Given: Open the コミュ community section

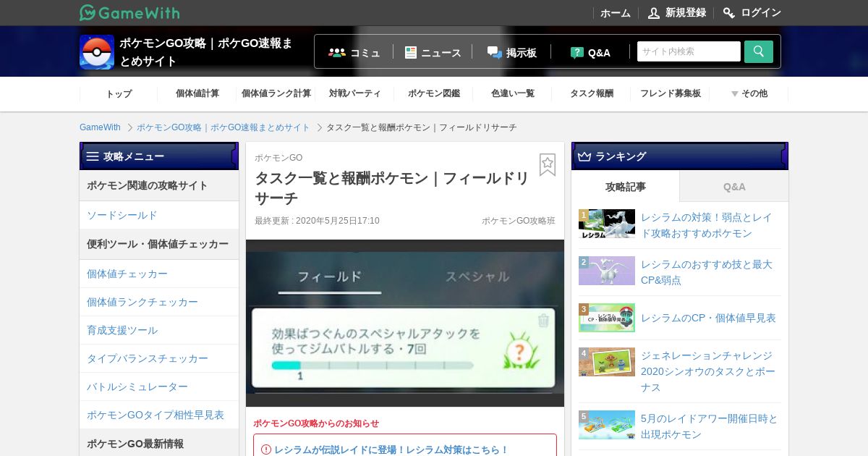Looking at the screenshot, I should [365, 52].
